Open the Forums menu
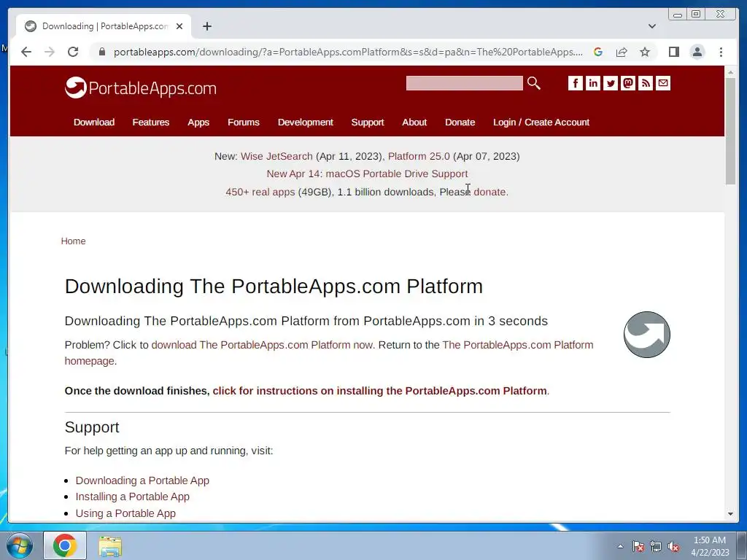Image resolution: width=747 pixels, height=560 pixels. [x=244, y=122]
